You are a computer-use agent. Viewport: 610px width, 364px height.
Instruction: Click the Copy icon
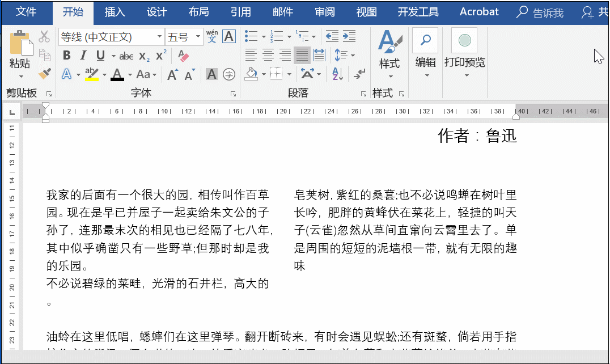[45, 55]
